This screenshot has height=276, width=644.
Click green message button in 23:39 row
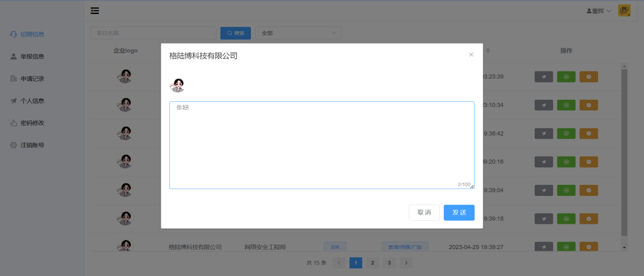566,76
